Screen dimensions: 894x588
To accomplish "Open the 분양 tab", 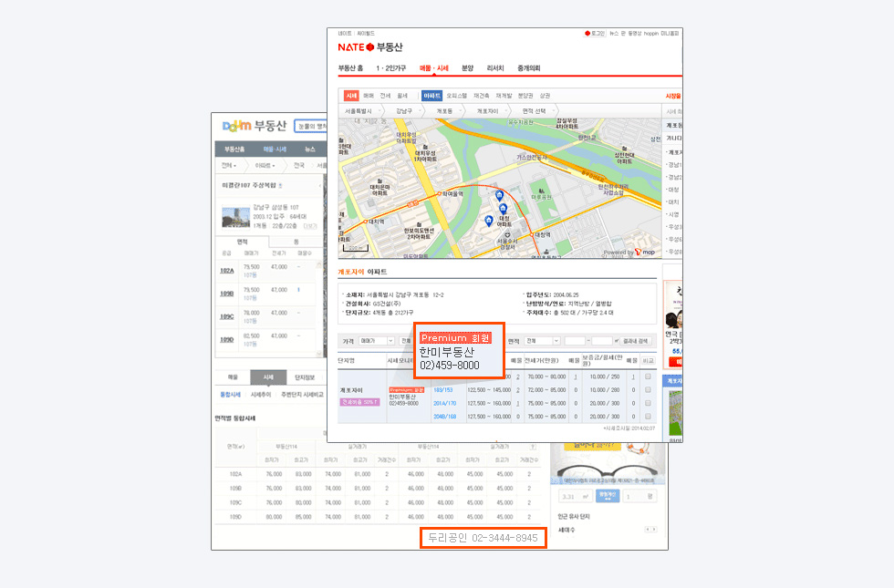I will coord(467,68).
